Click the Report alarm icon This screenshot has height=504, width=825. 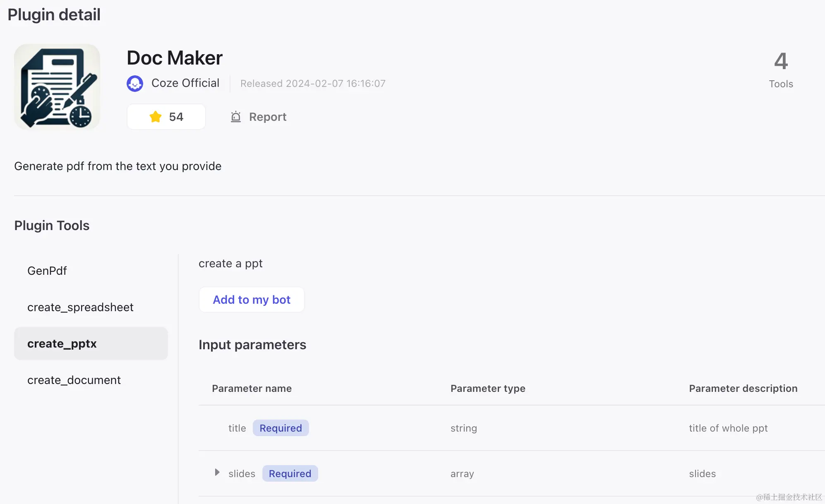point(236,117)
